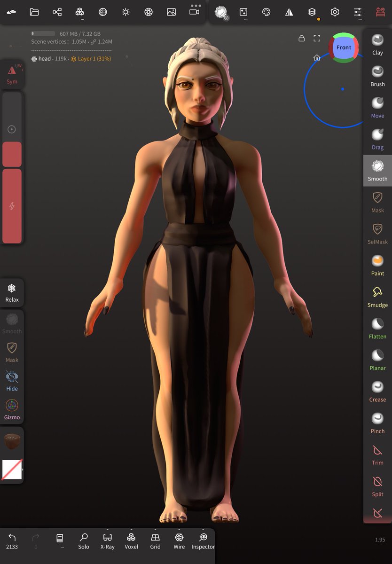Toggle X-Ray display
Screen dimensions: 392x564
108,541
